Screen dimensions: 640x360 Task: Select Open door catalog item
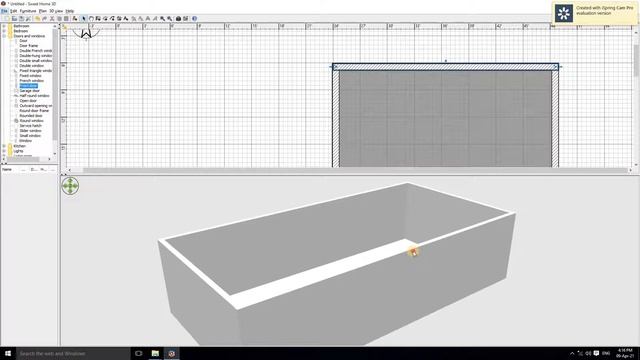click(28, 100)
